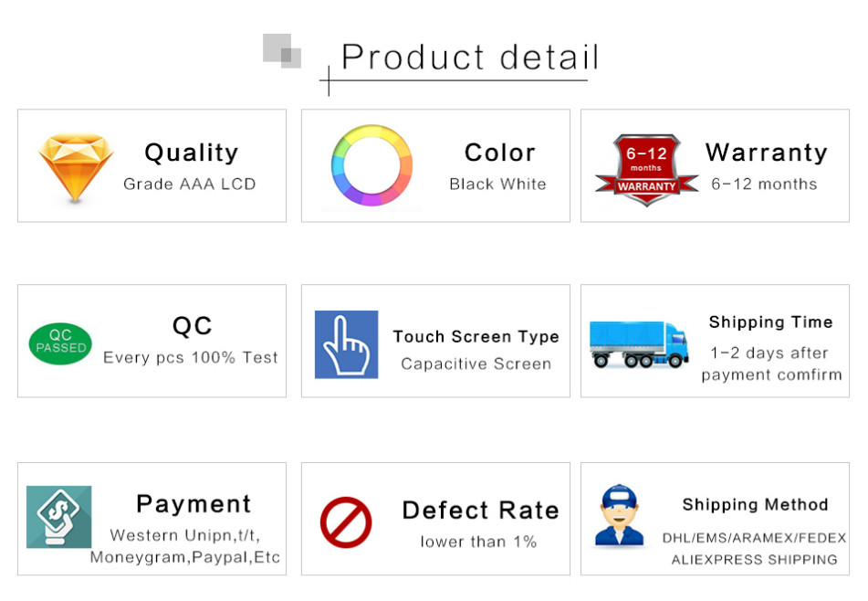This screenshot has height=601, width=868.
Task: Click the rainbow color wheel ring
Action: tap(371, 165)
